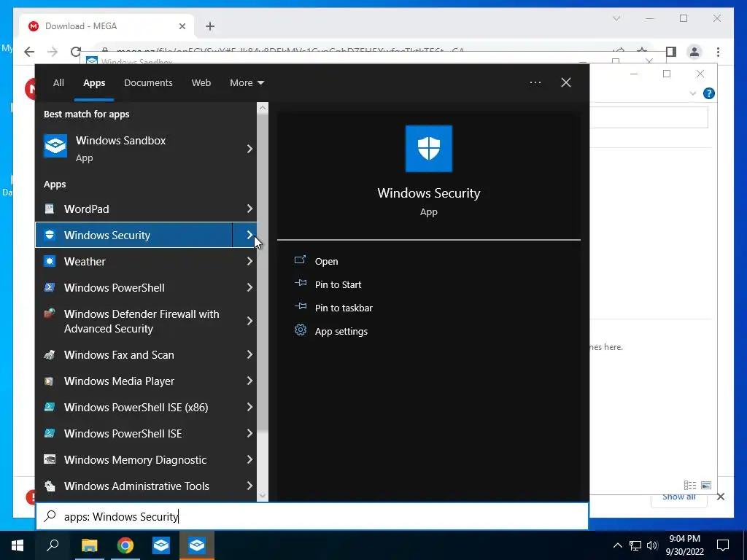Open the Windows Start menu button
The width and height of the screenshot is (747, 560).
coord(18,545)
